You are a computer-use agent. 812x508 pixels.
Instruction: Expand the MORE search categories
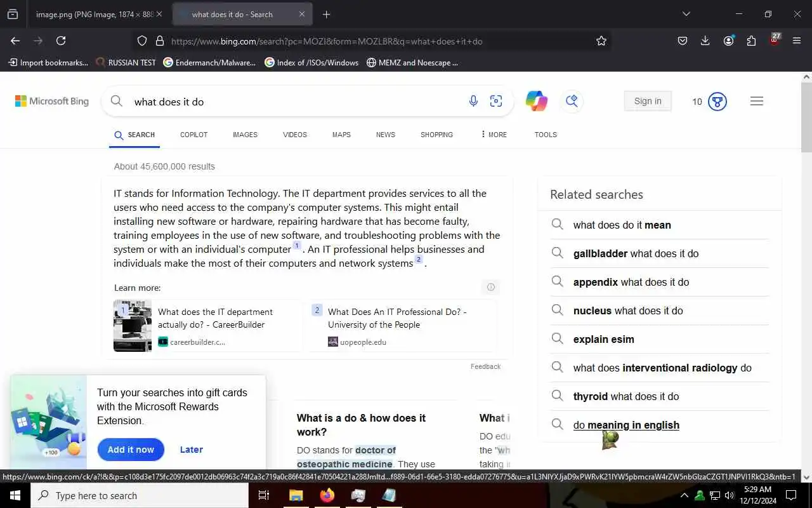click(494, 135)
